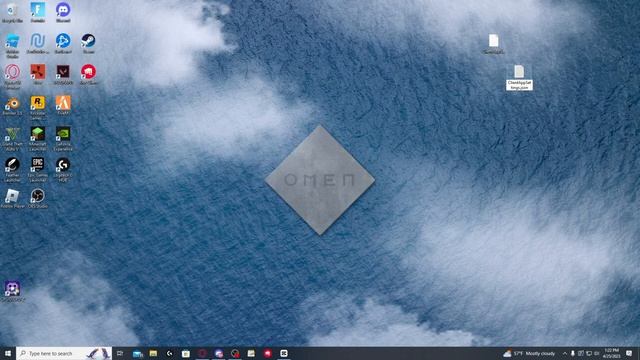Open the Recycle Bin desktop icon
The height and width of the screenshot is (360, 640).
[x=12, y=12]
